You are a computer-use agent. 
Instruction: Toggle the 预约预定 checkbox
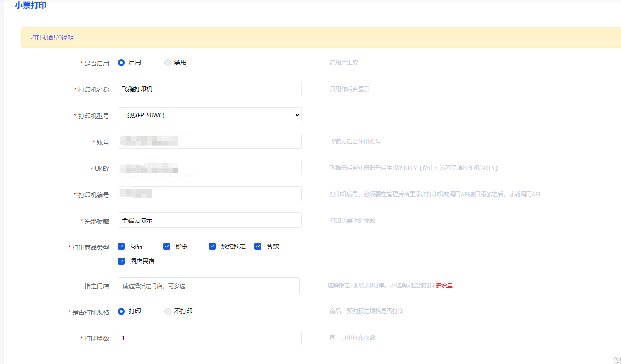tap(212, 246)
